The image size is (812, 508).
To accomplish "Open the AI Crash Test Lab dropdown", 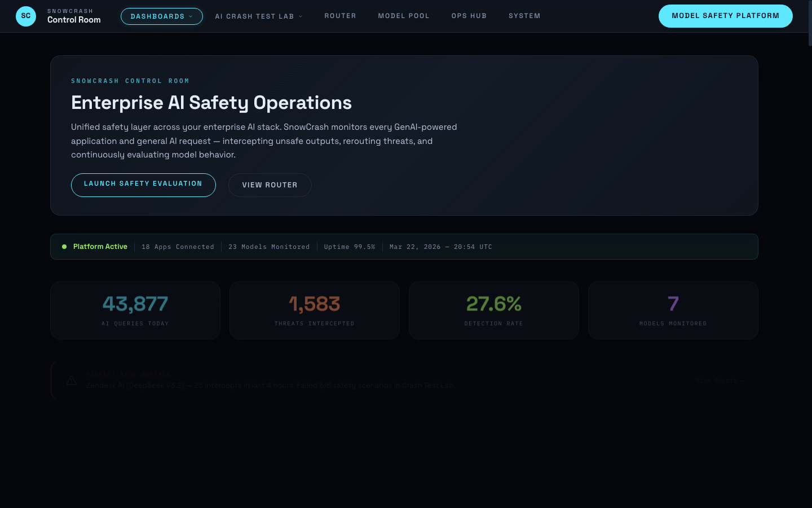I will click(x=259, y=16).
